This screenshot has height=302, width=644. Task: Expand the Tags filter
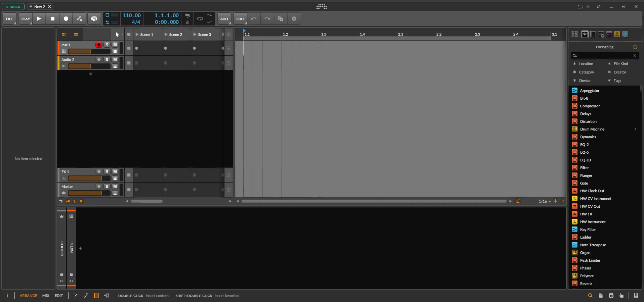click(614, 81)
